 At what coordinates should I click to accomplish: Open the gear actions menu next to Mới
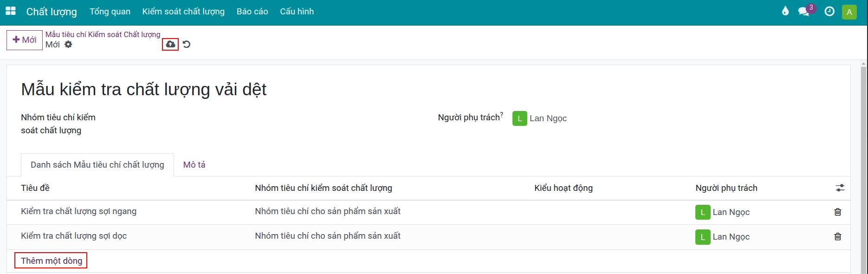[68, 45]
